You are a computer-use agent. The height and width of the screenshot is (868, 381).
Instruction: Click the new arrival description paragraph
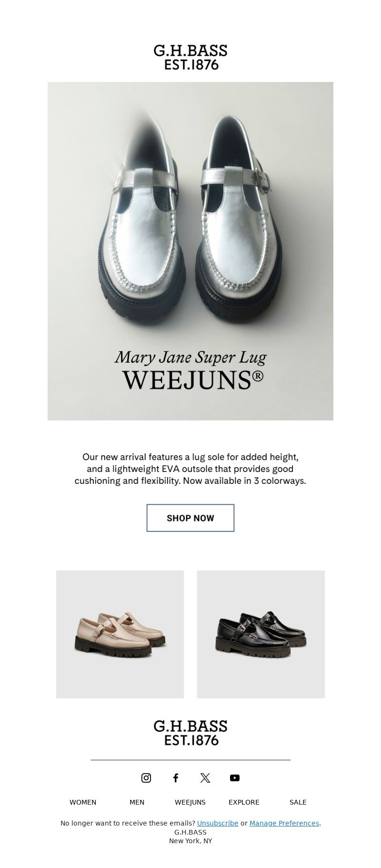click(x=190, y=469)
